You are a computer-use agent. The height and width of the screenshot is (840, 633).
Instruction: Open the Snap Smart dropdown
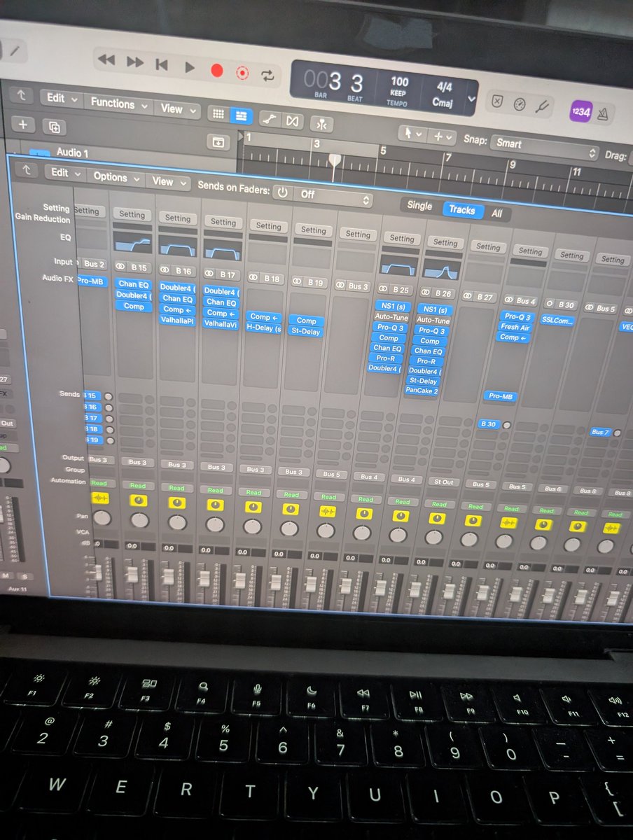coord(543,147)
